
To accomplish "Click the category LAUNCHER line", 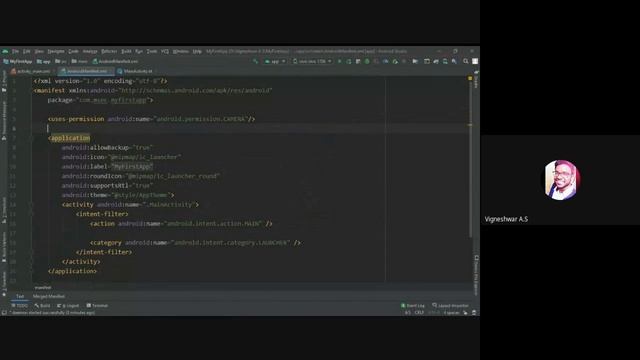I will tap(196, 243).
